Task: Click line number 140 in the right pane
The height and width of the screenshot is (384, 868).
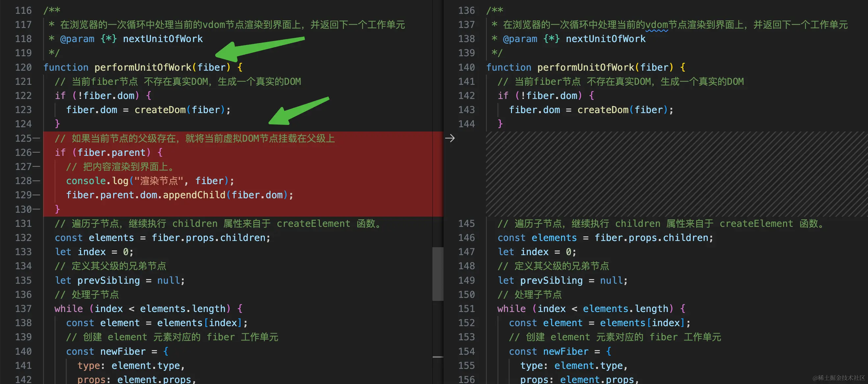Action: [x=466, y=67]
